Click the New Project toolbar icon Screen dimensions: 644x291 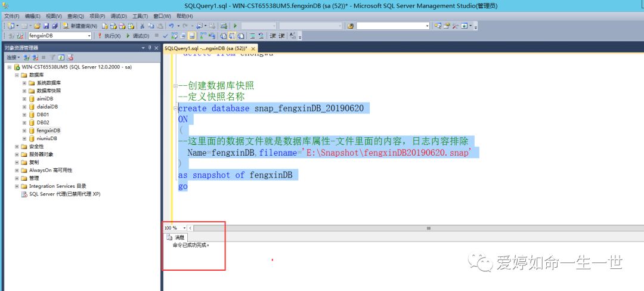(11, 26)
